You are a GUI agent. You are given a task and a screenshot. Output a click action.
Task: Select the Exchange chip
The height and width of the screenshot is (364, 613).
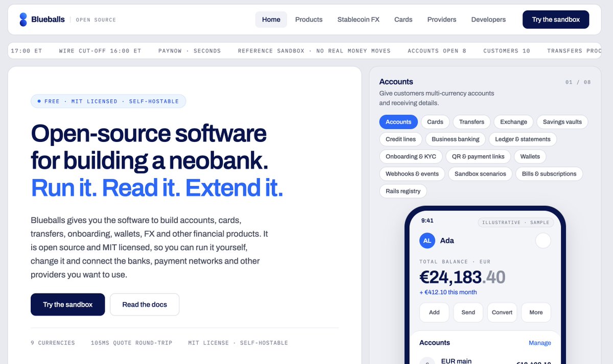[514, 122]
